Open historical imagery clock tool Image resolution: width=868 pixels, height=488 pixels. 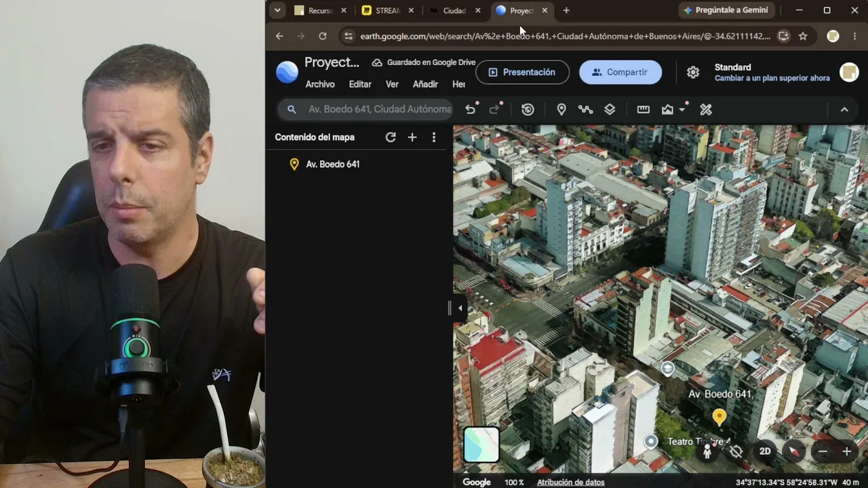coord(528,109)
